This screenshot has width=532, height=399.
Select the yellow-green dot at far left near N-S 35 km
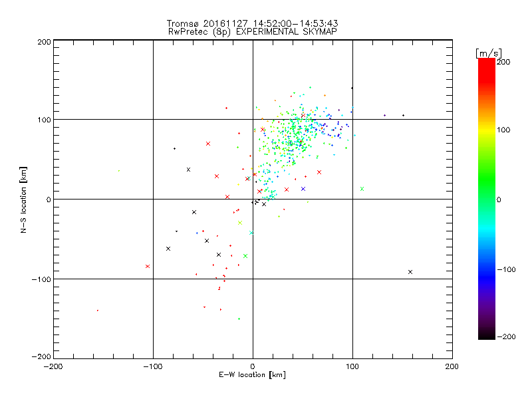pos(119,171)
